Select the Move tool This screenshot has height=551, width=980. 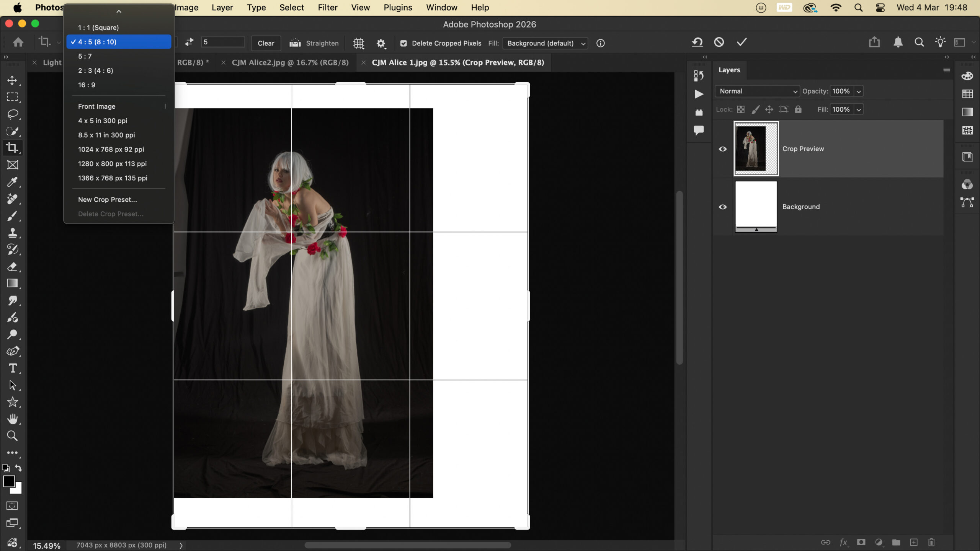coord(12,80)
